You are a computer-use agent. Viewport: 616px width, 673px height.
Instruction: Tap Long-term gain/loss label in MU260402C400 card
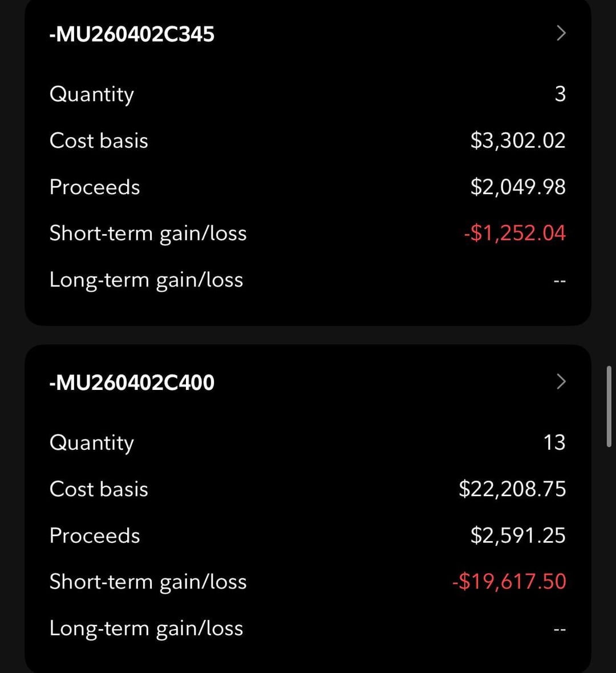(146, 628)
